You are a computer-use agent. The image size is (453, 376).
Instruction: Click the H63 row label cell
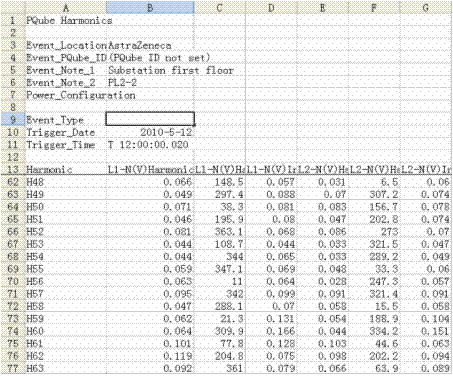pyautogui.click(x=66, y=368)
